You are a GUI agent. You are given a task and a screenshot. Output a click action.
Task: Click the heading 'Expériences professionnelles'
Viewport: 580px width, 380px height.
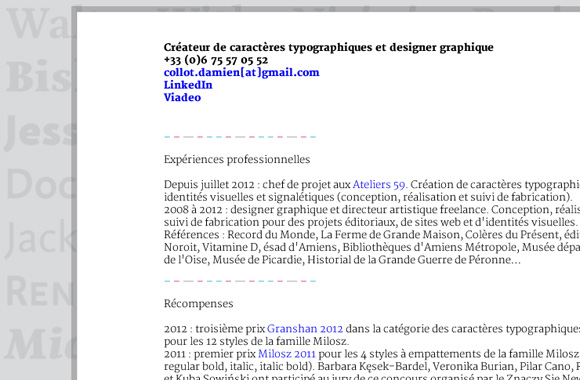tap(237, 159)
